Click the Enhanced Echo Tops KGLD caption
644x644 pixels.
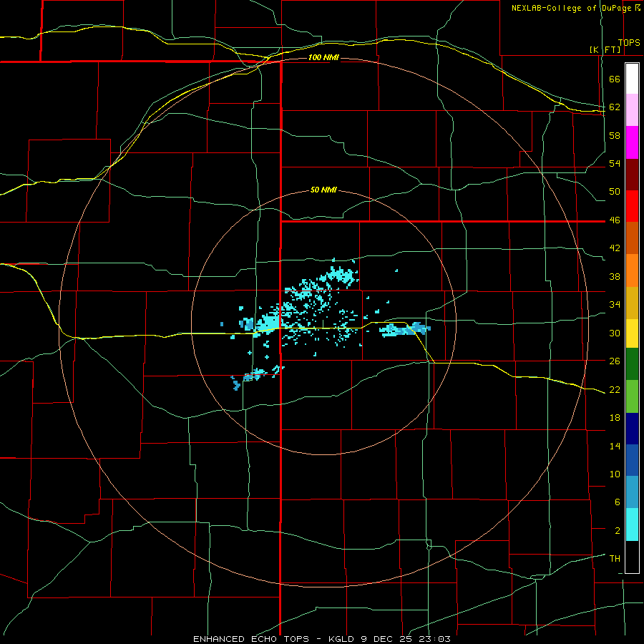coord(322,639)
